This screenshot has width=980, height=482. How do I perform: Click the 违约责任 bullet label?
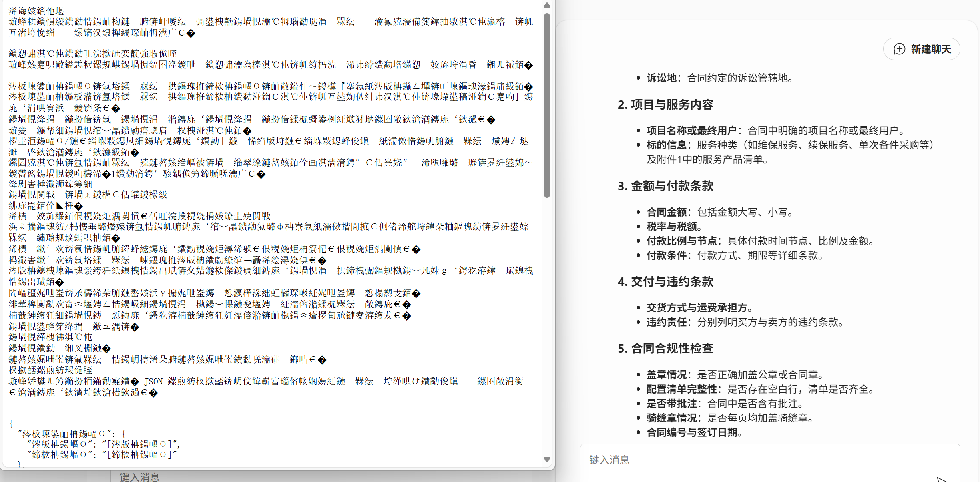tap(667, 322)
